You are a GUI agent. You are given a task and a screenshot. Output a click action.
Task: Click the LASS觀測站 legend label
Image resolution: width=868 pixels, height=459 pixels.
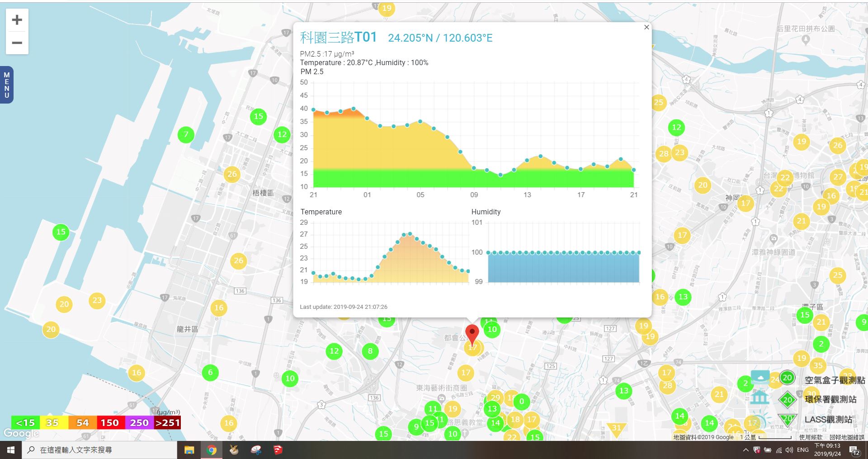[x=828, y=419]
